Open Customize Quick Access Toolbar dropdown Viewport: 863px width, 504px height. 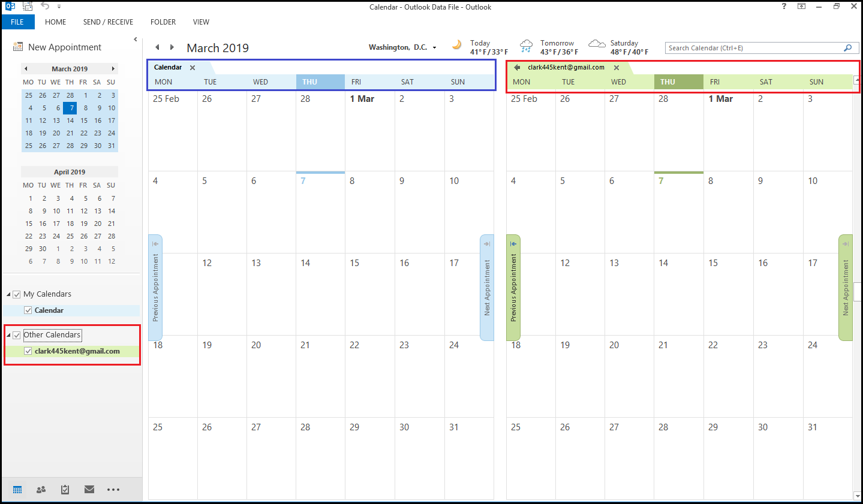pyautogui.click(x=59, y=7)
